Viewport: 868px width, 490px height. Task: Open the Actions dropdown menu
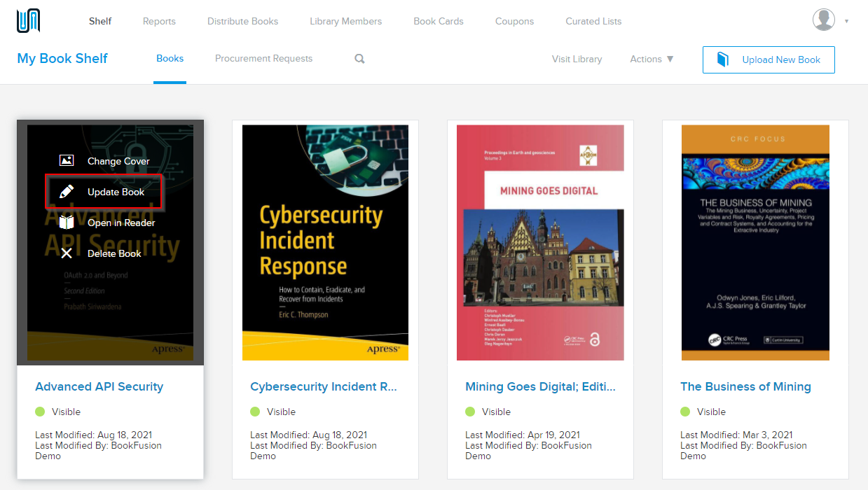[x=652, y=59]
